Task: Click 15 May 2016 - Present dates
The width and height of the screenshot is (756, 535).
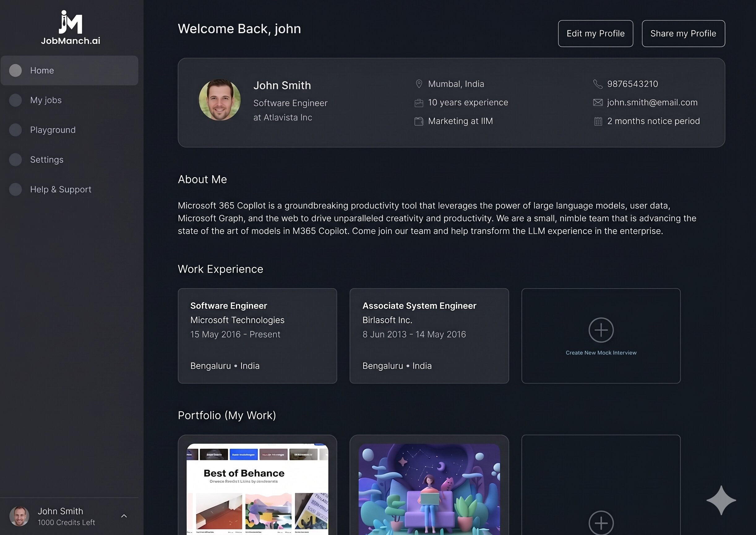Action: (x=235, y=334)
